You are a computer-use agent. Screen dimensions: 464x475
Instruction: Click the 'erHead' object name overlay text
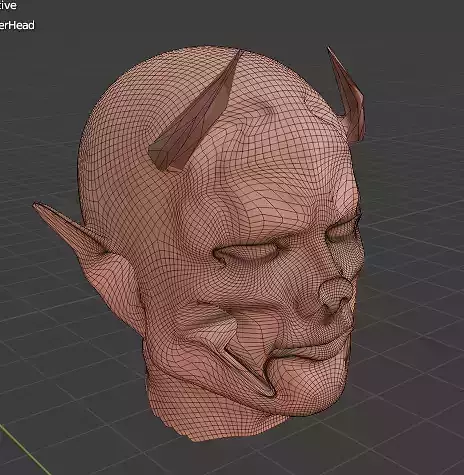17,25
